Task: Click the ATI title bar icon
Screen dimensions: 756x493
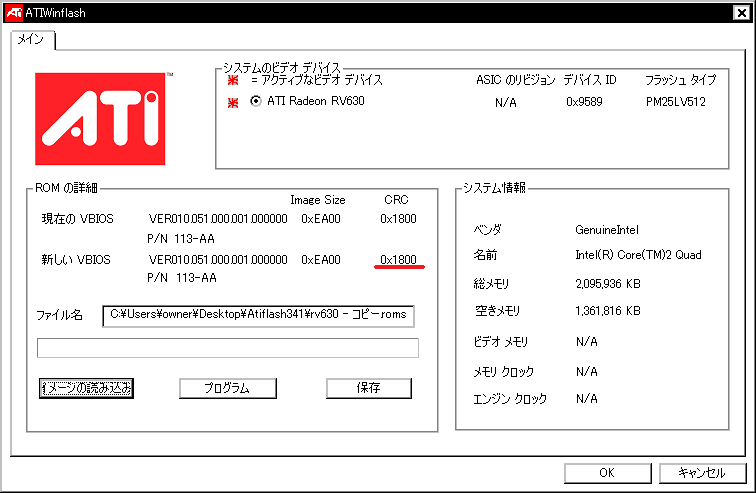Action: (14, 13)
